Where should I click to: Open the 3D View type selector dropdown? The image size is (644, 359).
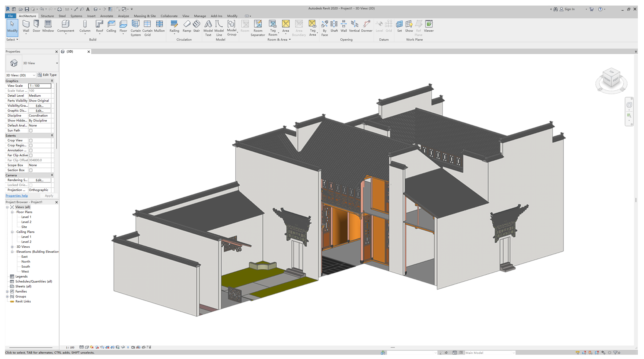(x=57, y=63)
